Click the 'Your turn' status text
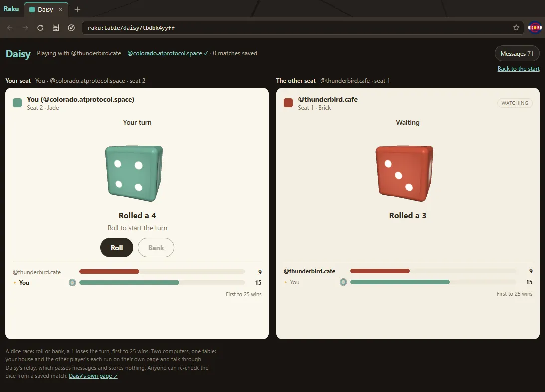The height and width of the screenshot is (392, 545). [x=137, y=122]
